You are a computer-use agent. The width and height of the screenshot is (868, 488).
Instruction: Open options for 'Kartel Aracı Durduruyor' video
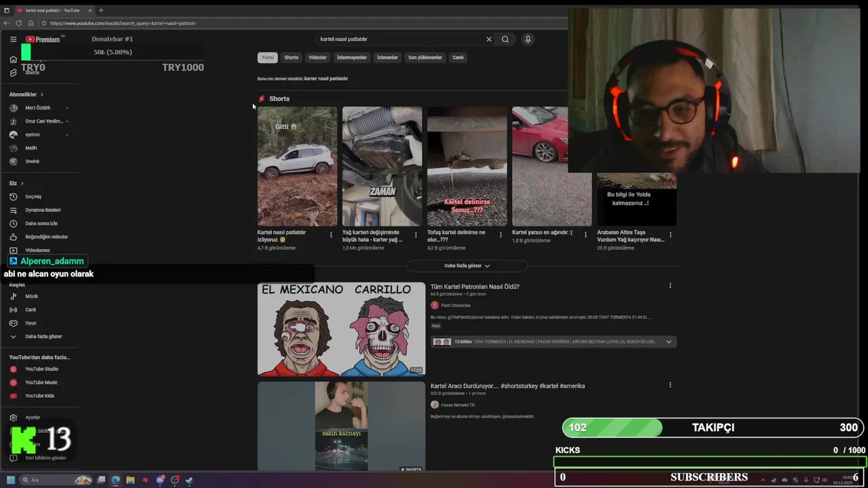tap(670, 385)
